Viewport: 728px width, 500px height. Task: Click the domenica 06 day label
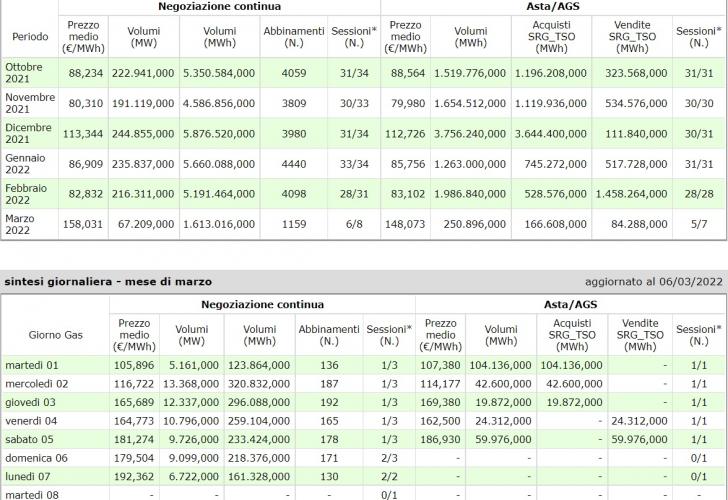point(35,455)
